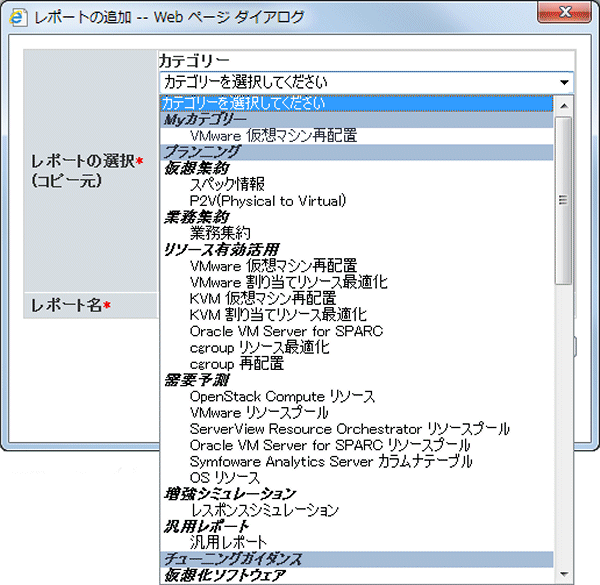600x585 pixels.
Task: Click the 汎用レポート bold group heading
Action: click(207, 526)
